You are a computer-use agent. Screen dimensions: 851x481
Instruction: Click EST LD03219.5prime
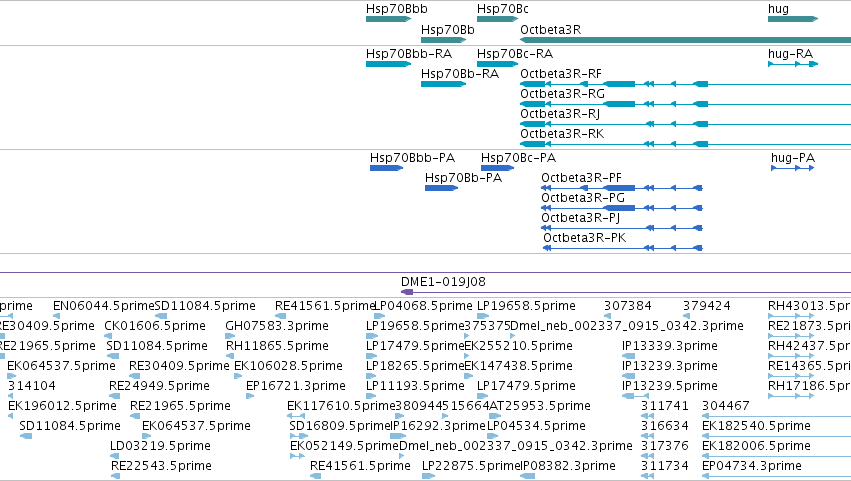(115, 457)
